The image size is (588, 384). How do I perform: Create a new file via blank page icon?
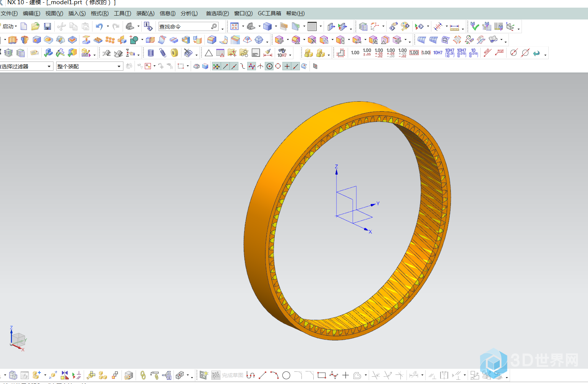pos(24,26)
